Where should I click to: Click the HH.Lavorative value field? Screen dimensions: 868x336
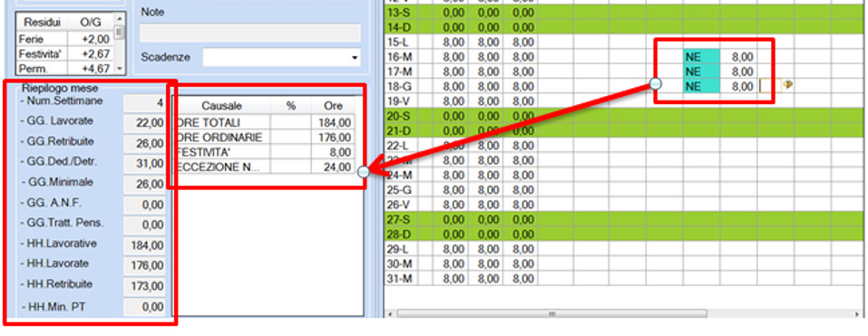click(x=144, y=245)
